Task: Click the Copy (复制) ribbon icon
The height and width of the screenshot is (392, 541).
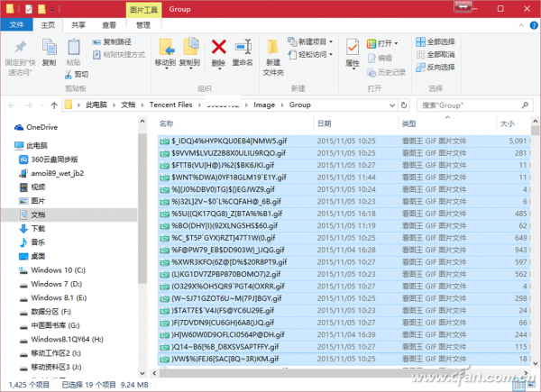Action: click(49, 47)
